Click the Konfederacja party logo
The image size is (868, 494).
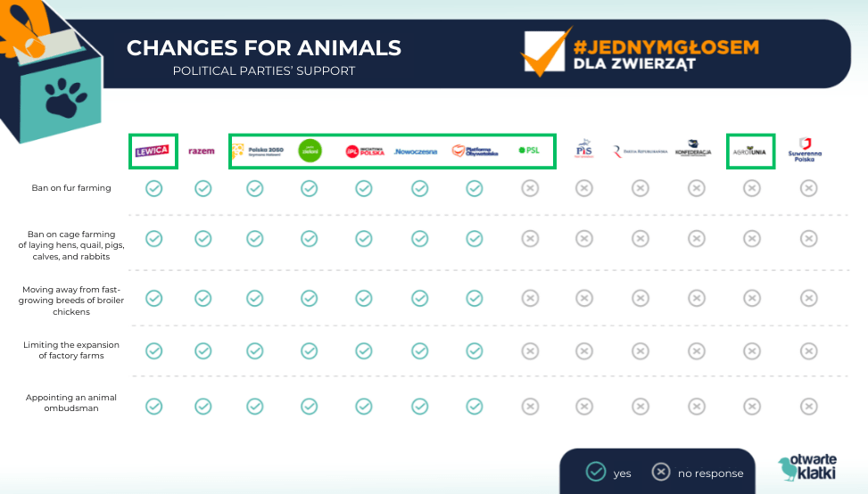[693, 148]
